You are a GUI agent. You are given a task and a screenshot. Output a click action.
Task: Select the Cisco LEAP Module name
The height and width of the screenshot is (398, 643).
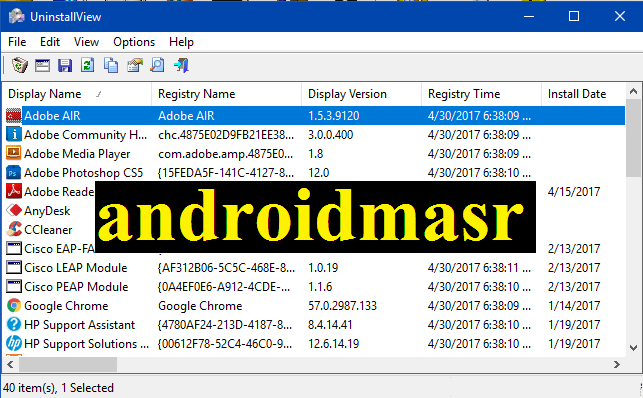click(75, 268)
